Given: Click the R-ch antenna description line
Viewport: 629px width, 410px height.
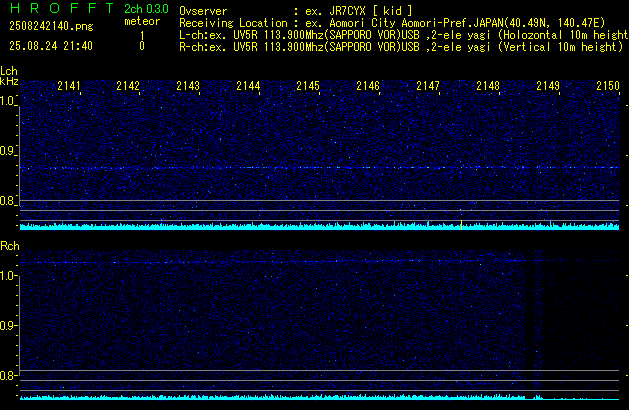Looking at the screenshot, I should click(x=401, y=47).
